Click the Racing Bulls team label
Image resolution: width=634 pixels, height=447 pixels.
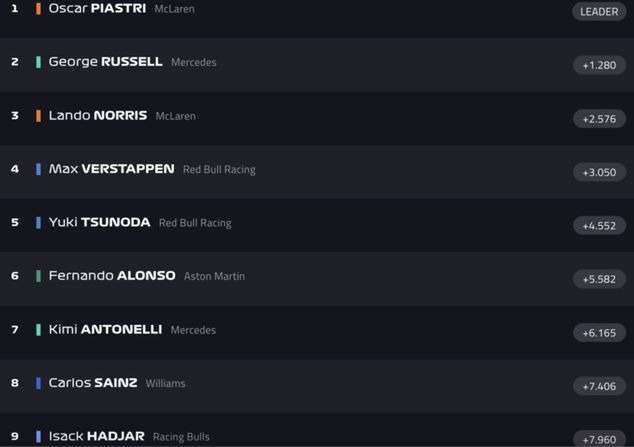click(181, 437)
